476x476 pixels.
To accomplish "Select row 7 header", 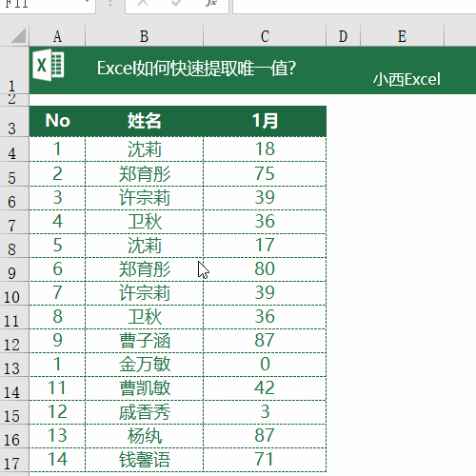I will click(14, 222).
